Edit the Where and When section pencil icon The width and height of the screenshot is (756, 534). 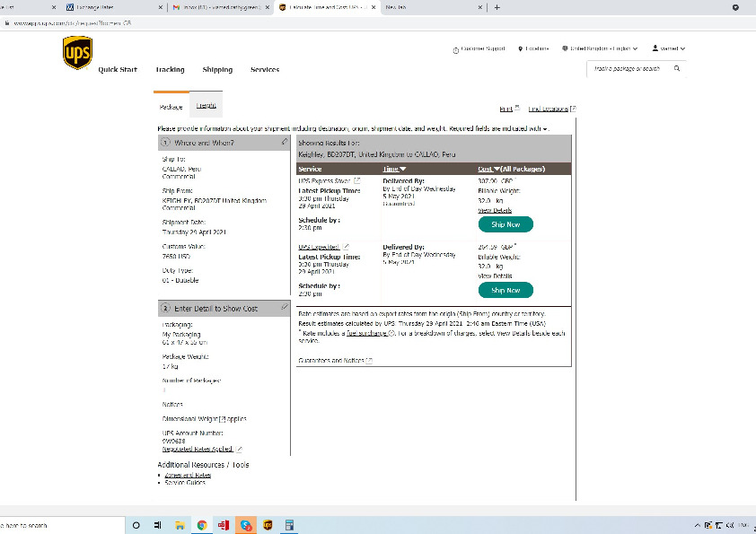pos(285,142)
